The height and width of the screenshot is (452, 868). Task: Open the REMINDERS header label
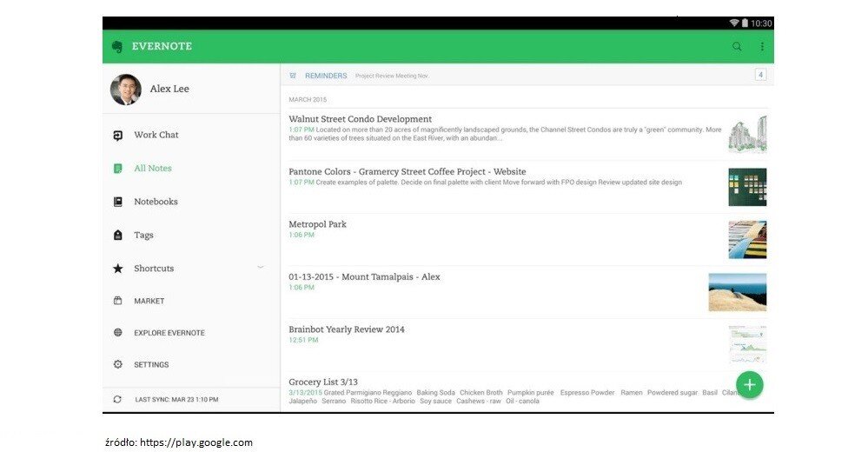click(x=326, y=76)
